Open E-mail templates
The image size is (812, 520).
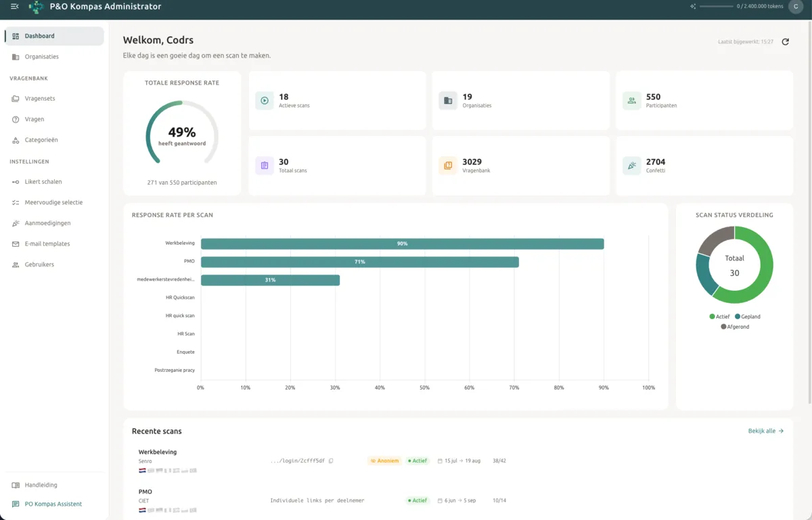pos(54,244)
